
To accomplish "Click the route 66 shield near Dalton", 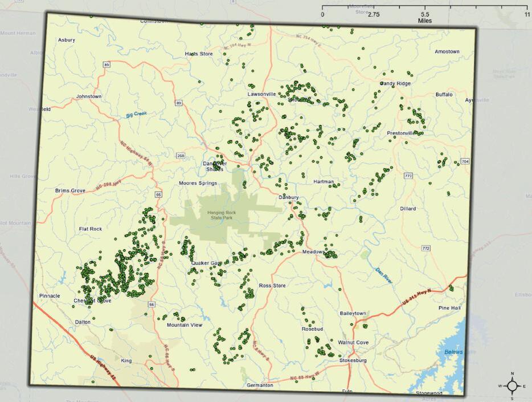I will tap(152, 304).
